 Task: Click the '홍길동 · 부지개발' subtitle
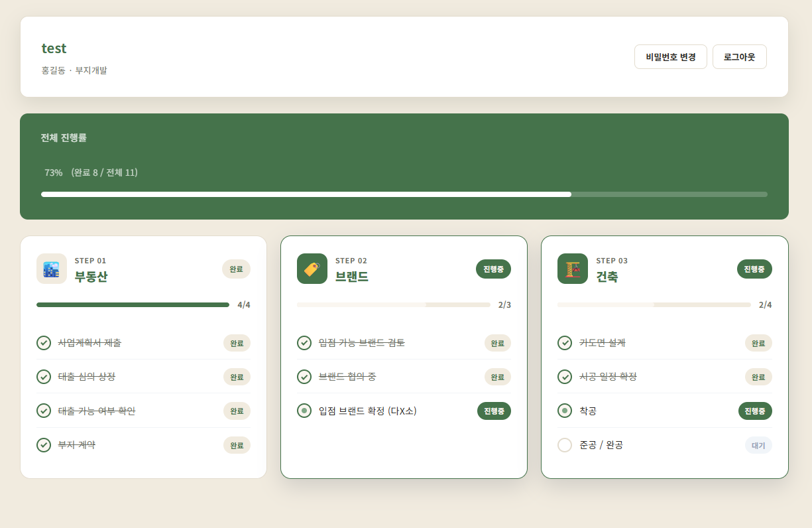pyautogui.click(x=74, y=70)
